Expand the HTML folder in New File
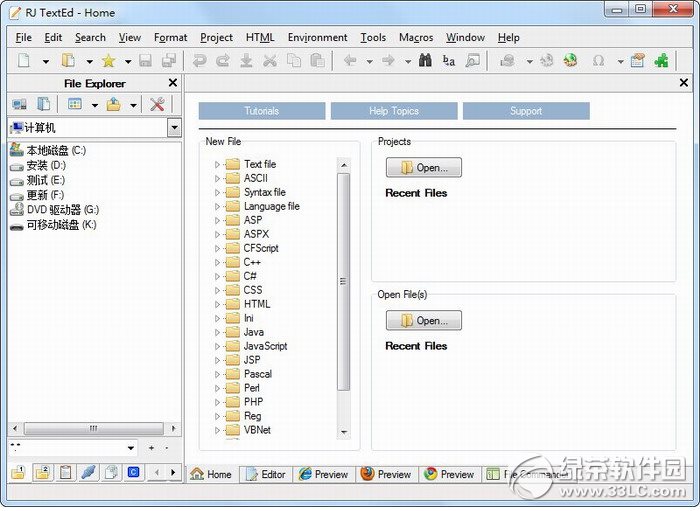This screenshot has height=511, width=700. (x=217, y=304)
